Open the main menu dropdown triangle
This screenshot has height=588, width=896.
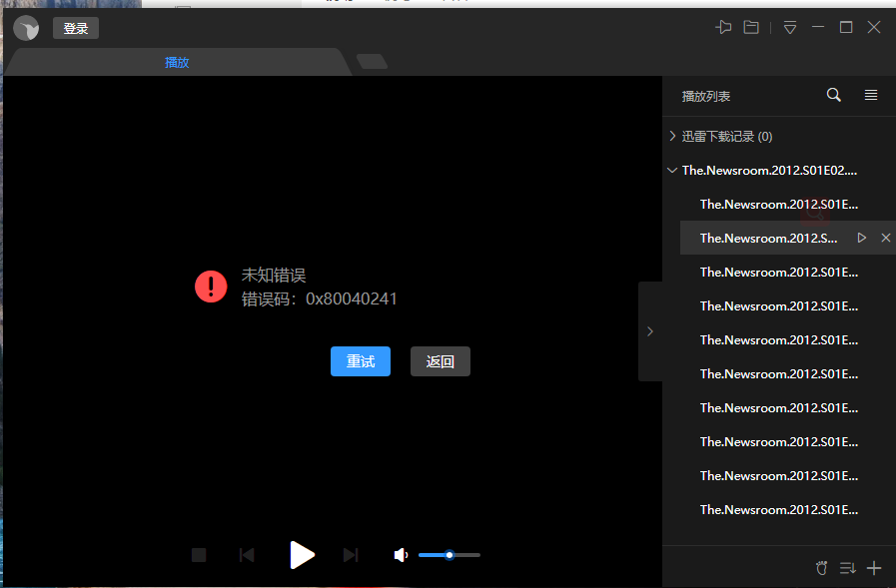click(x=790, y=27)
